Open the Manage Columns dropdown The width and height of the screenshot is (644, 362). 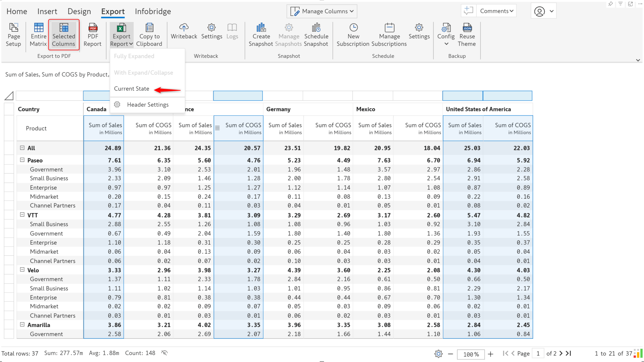point(322,11)
